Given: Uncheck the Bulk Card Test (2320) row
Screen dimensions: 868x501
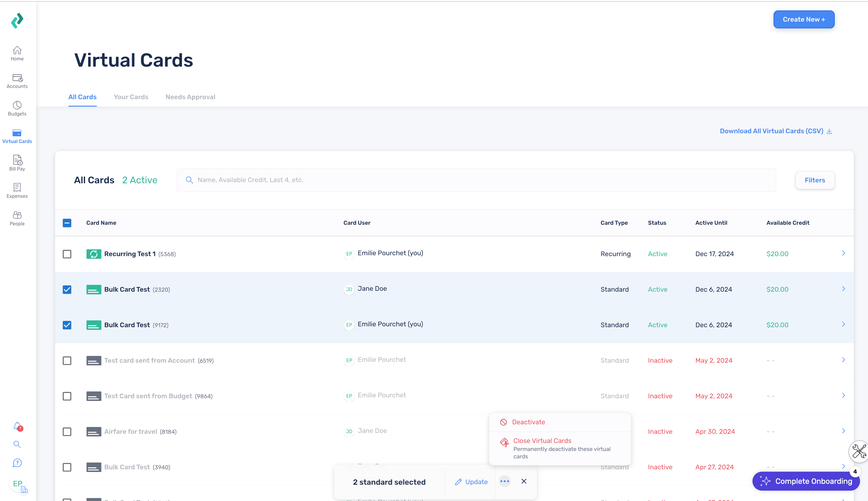Looking at the screenshot, I should (x=67, y=289).
